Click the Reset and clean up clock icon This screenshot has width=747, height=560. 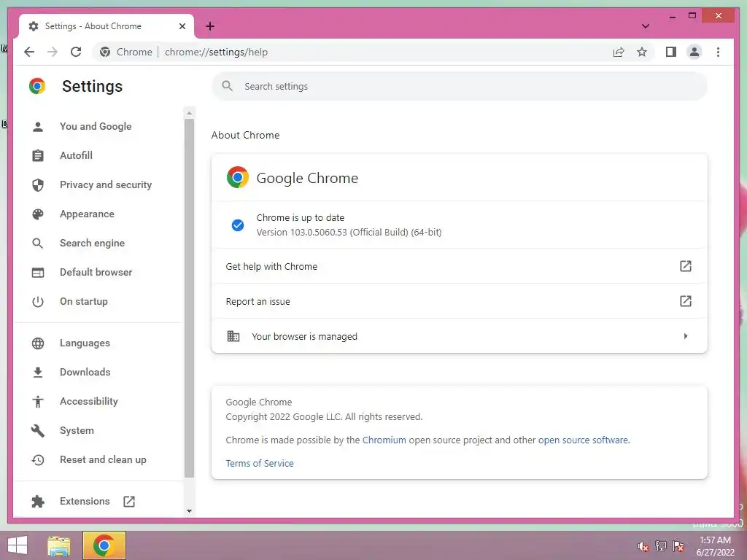point(38,459)
